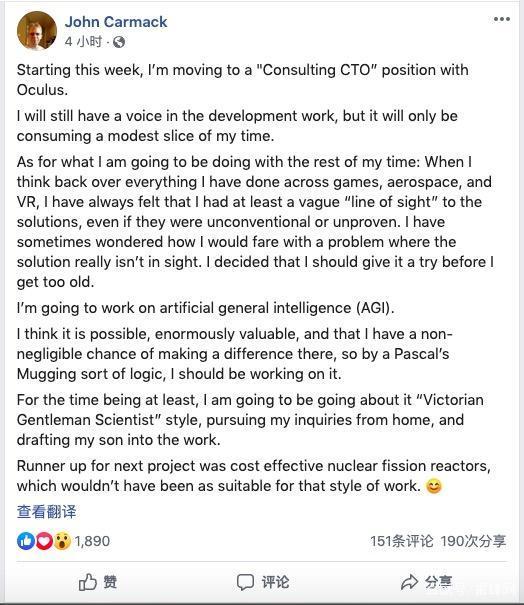Click the curved arrow icon beside 分享

click(409, 582)
